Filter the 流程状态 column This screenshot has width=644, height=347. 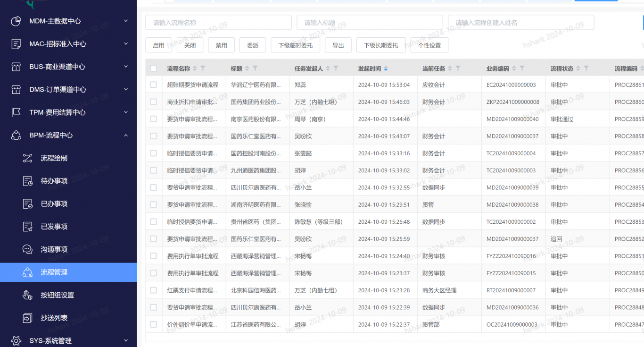(x=586, y=68)
